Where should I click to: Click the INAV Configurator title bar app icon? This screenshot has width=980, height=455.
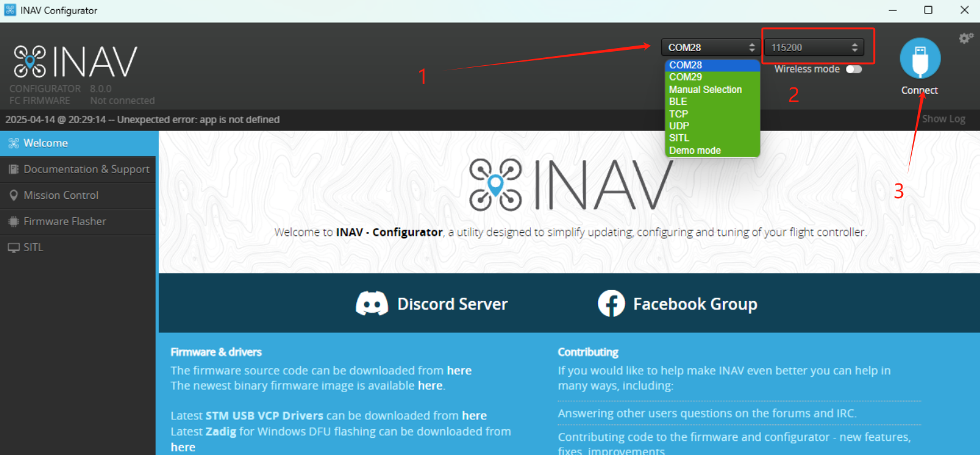[x=10, y=10]
